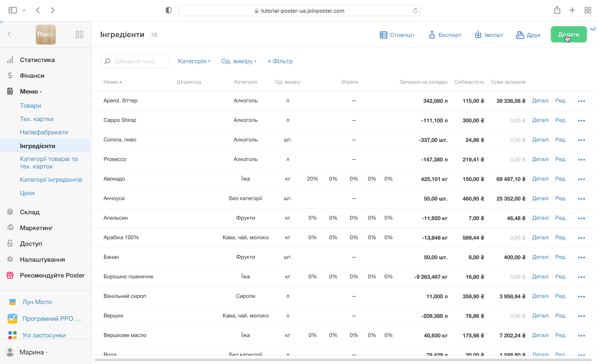Open the Од. виміру filter dropdown
Image resolution: width=599 pixels, height=364 pixels.
(x=239, y=61)
